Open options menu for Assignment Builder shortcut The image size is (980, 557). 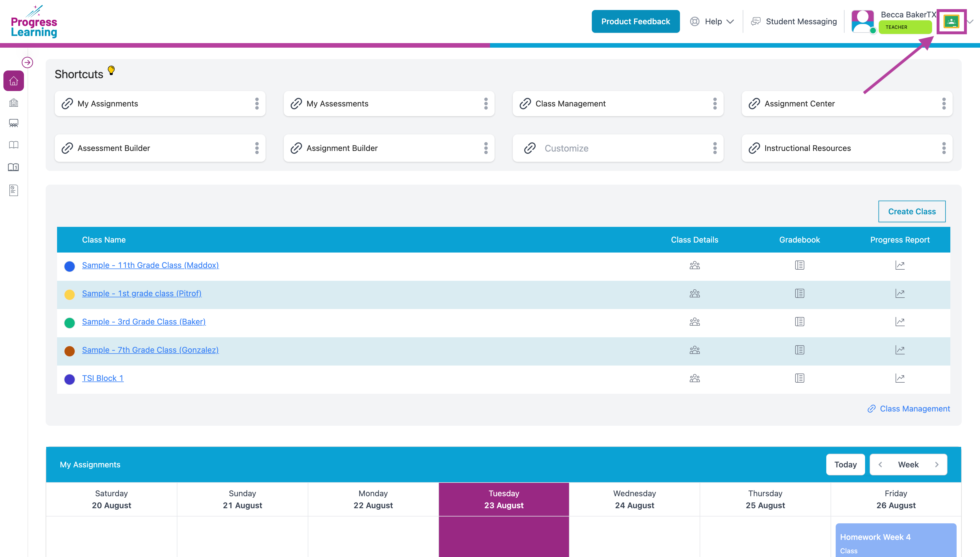click(486, 148)
